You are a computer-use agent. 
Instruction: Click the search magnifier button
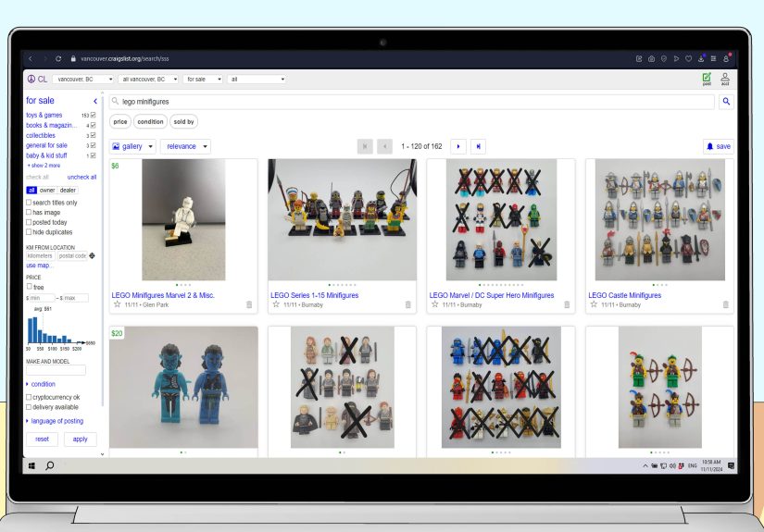pos(726,101)
